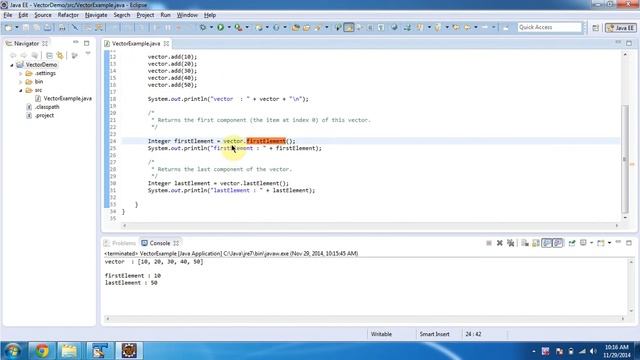This screenshot has height=360, width=640.
Task: Click the Console horizontal scrollbar
Action: tap(365, 319)
